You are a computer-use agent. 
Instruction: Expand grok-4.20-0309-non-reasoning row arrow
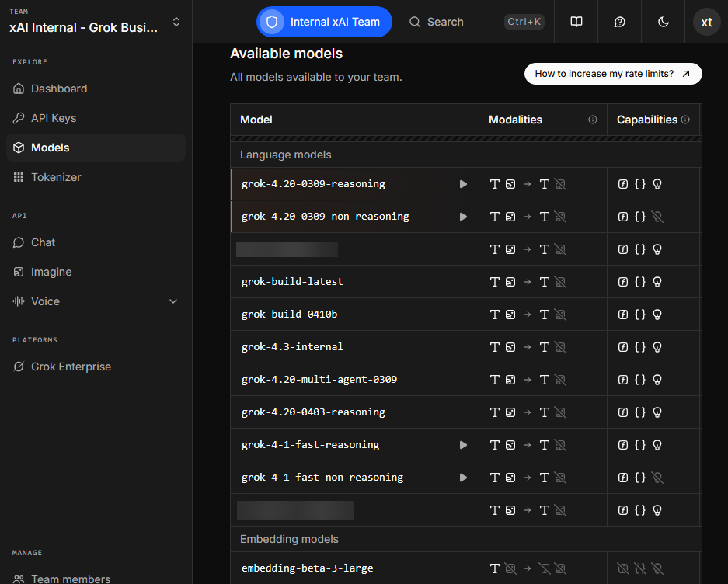[x=463, y=217]
